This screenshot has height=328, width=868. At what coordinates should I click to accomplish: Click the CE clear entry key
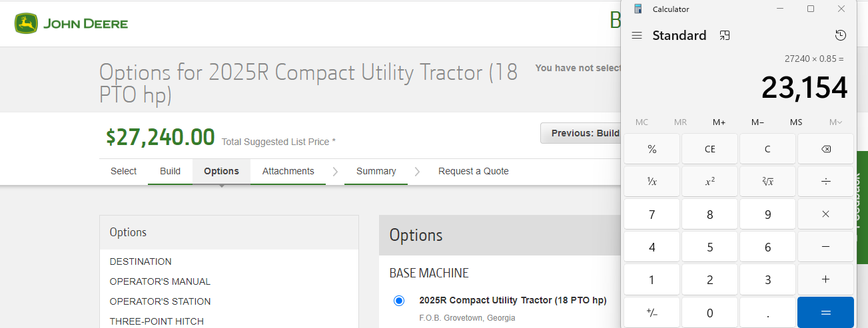pos(709,149)
